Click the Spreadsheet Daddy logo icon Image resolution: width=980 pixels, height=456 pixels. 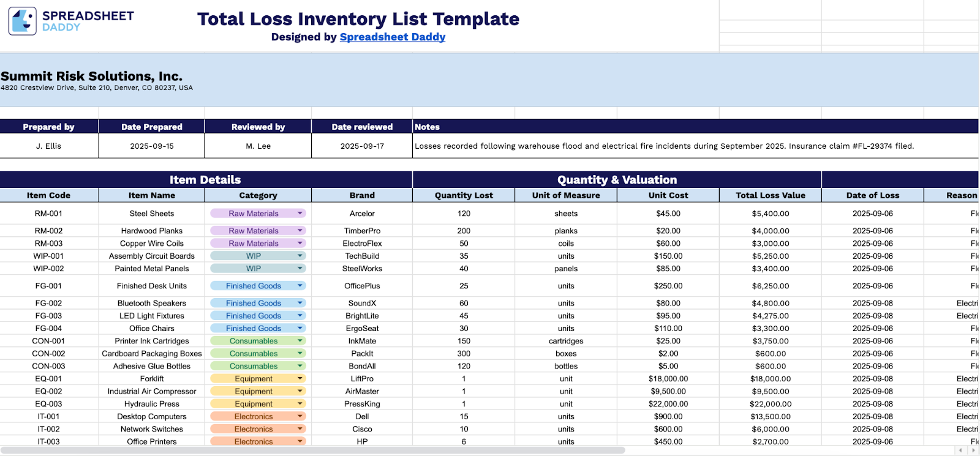click(x=23, y=21)
